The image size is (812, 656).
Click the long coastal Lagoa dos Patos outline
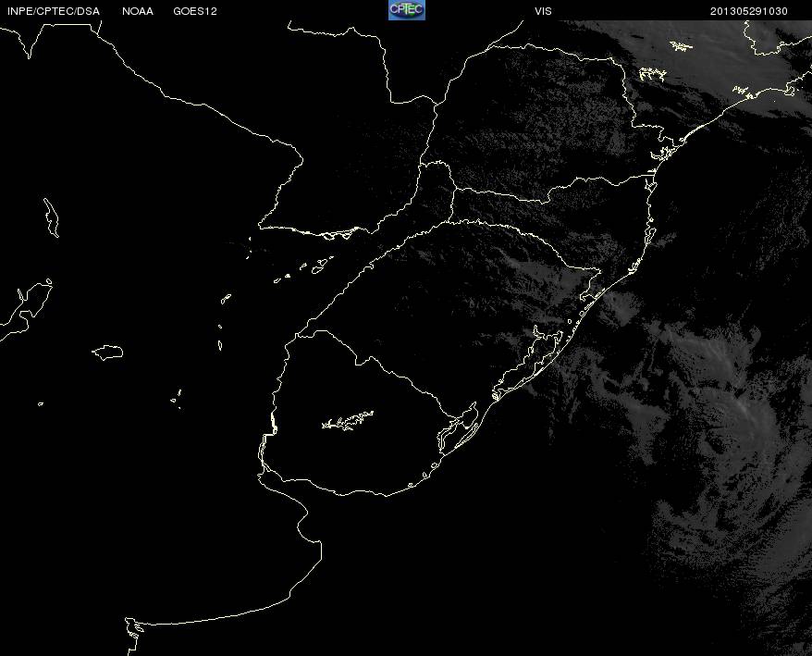pos(528,363)
